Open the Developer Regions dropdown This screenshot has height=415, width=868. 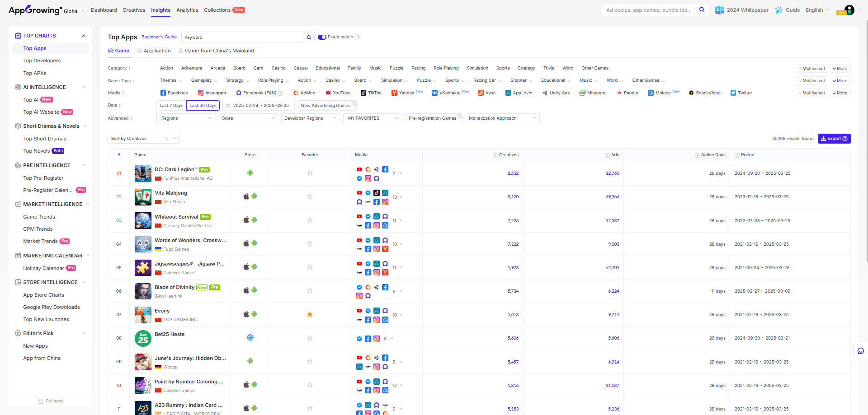point(311,118)
